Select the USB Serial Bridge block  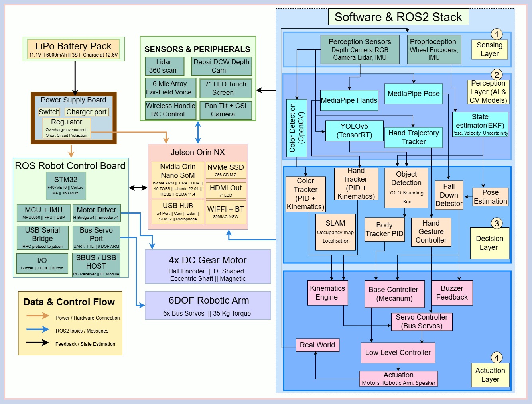tap(42, 238)
